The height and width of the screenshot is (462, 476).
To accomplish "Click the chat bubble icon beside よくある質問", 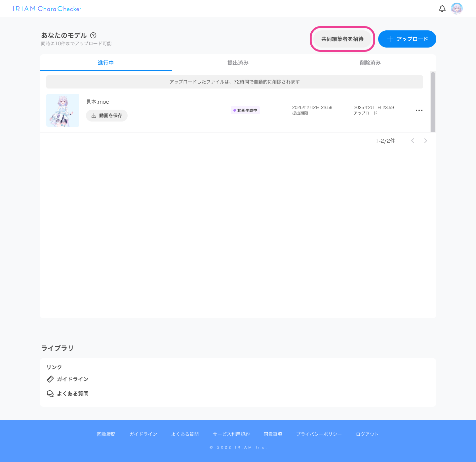I will coord(50,394).
